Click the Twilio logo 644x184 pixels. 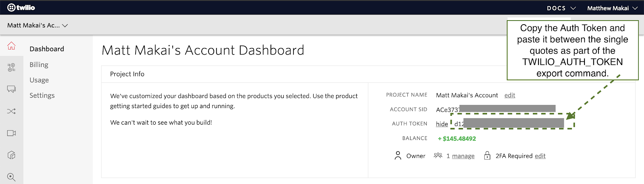point(21,8)
